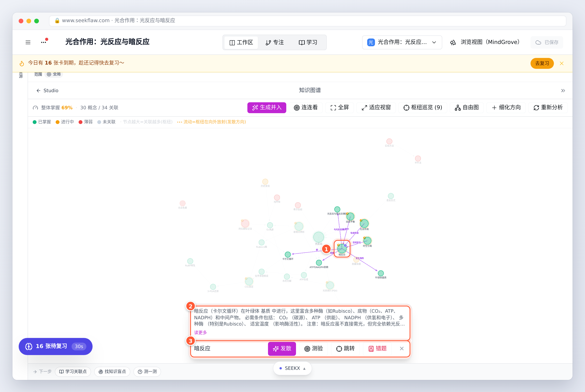
Task: Switch to the 学习 tab
Action: click(x=308, y=43)
